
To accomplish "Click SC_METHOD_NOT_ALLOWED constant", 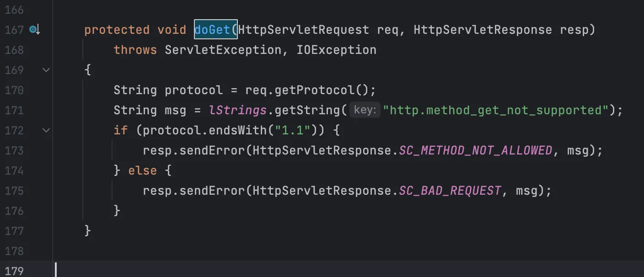I will [x=475, y=150].
